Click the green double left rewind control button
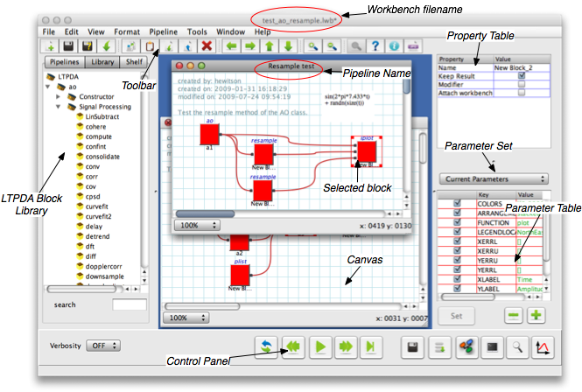The image size is (582, 392). (x=293, y=347)
